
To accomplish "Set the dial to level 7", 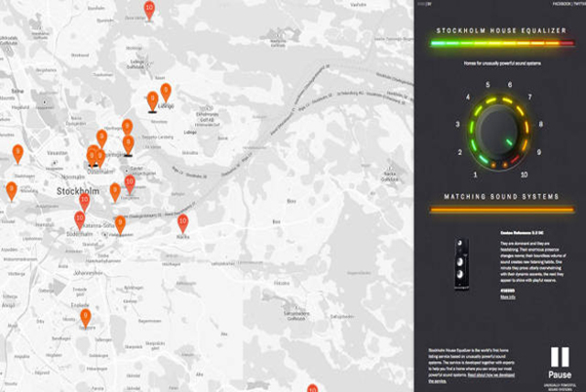I will (x=529, y=97).
